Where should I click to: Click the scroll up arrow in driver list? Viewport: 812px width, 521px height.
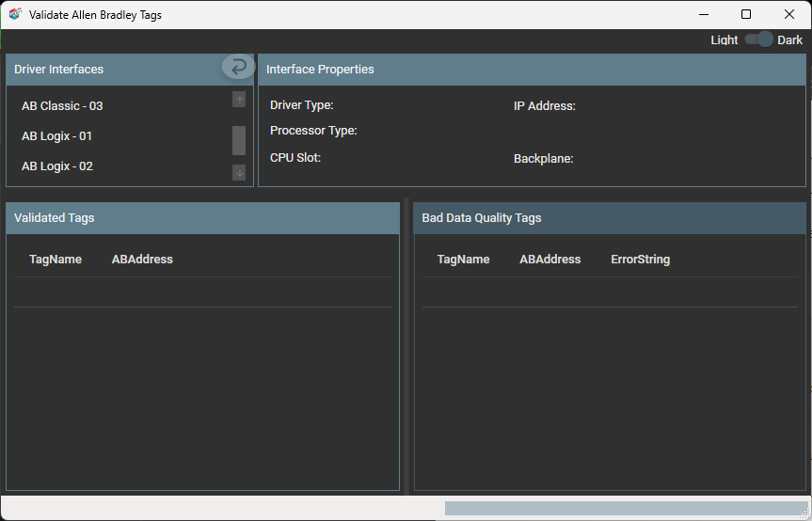point(239,100)
